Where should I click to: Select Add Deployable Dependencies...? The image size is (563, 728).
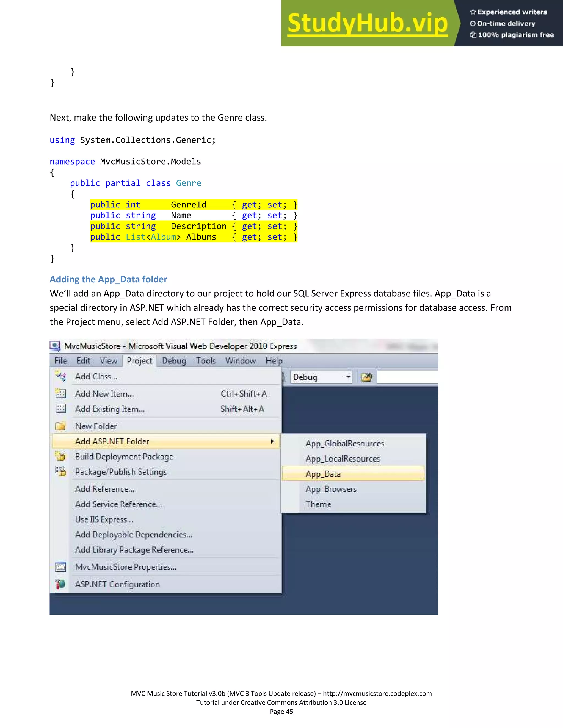[x=166, y=534]
